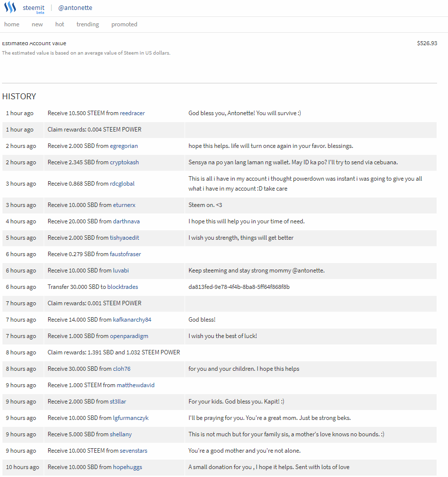Click the cryptokash sender link
Image resolution: width=448 pixels, height=477 pixels.
[x=125, y=162]
